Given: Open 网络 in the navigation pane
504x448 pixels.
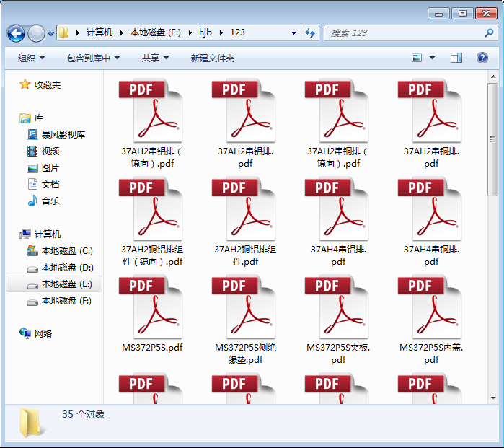Looking at the screenshot, I should coord(43,333).
